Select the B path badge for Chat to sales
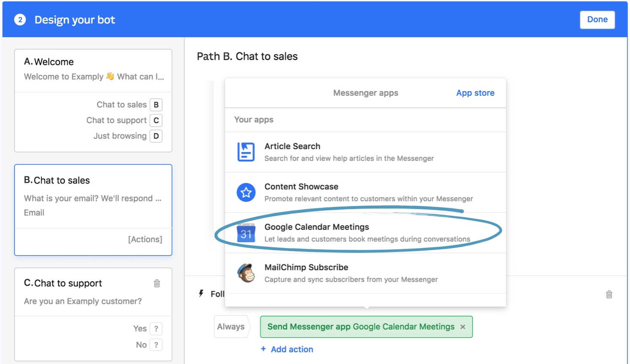 [156, 105]
